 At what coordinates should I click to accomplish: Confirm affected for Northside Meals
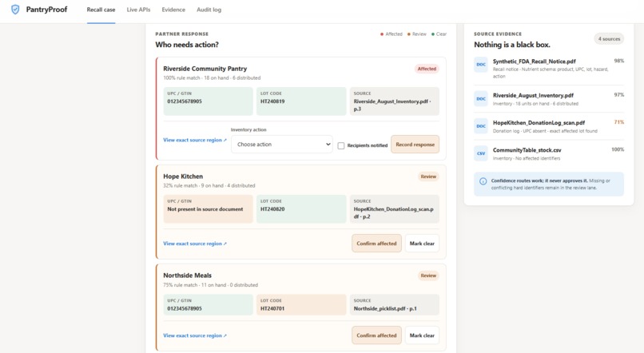376,335
